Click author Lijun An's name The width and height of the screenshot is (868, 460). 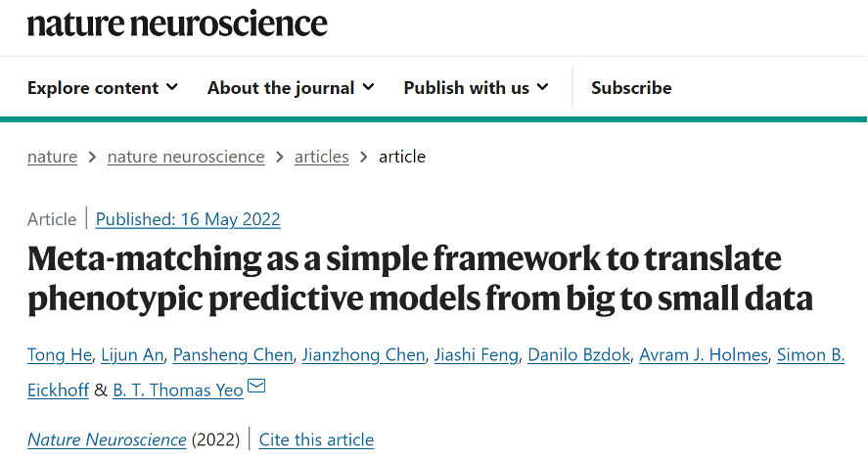(136, 354)
